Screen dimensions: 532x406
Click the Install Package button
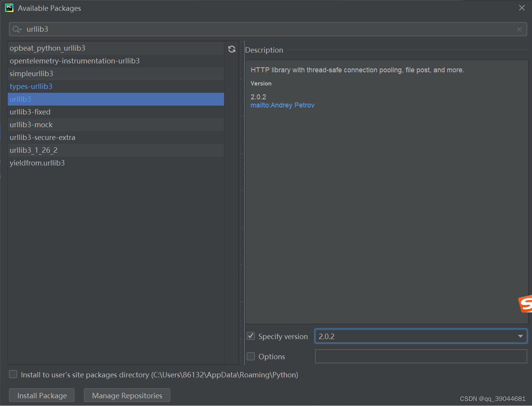[x=41, y=395]
